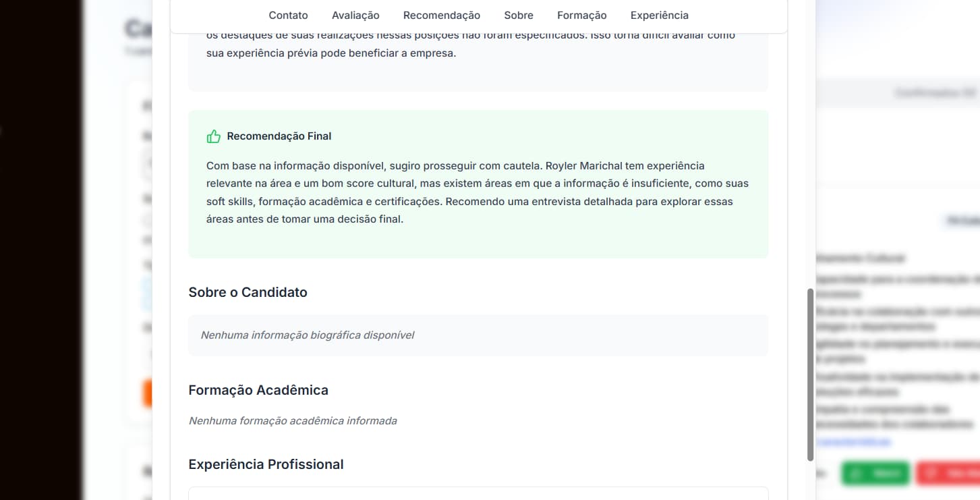The height and width of the screenshot is (500, 980).
Task: Jump to the Formação tab
Action: [x=581, y=16]
